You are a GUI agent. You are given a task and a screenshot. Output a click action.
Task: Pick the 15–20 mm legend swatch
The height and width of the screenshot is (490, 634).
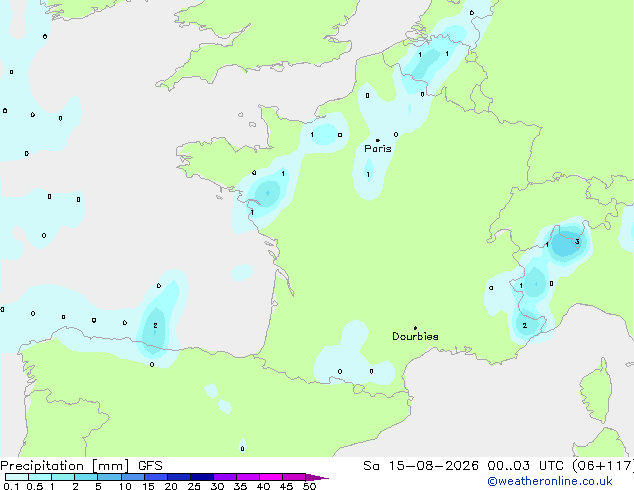tap(156, 477)
